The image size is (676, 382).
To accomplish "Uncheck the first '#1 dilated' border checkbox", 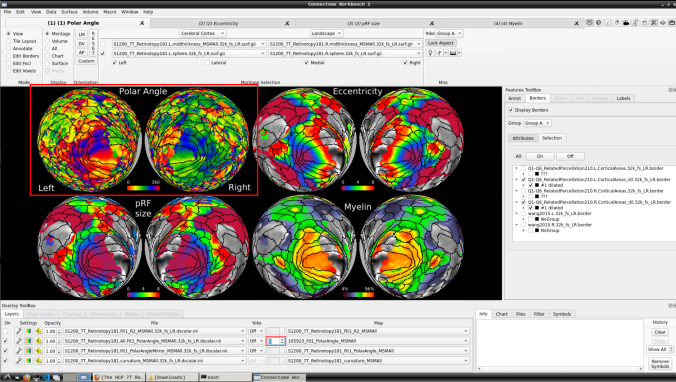I will click(x=531, y=185).
